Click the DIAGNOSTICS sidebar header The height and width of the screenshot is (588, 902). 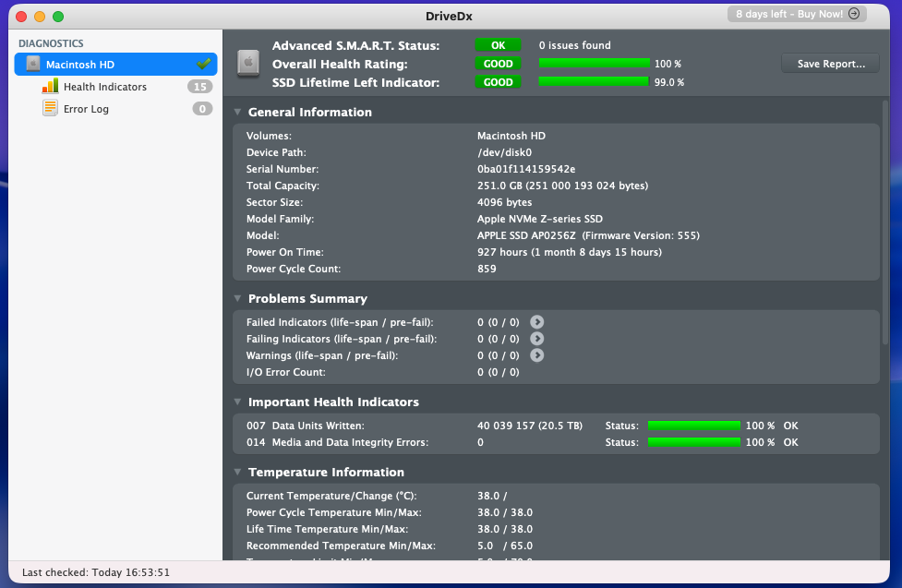pos(51,43)
